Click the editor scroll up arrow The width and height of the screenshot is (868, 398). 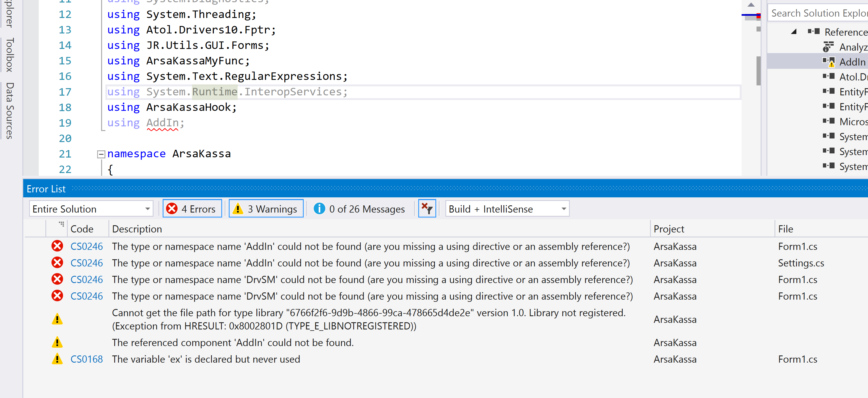(x=751, y=5)
